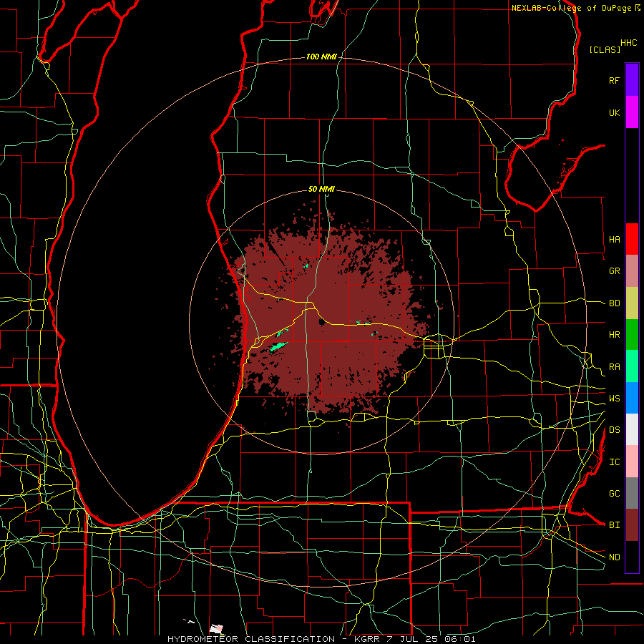This screenshot has height=644, width=644.
Task: Pick the dark green HR color swatch
Action: coord(632,335)
